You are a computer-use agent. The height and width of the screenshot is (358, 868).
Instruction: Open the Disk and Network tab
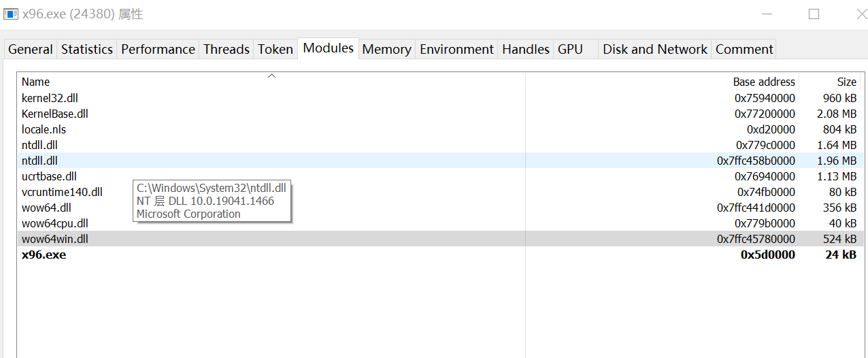point(655,49)
